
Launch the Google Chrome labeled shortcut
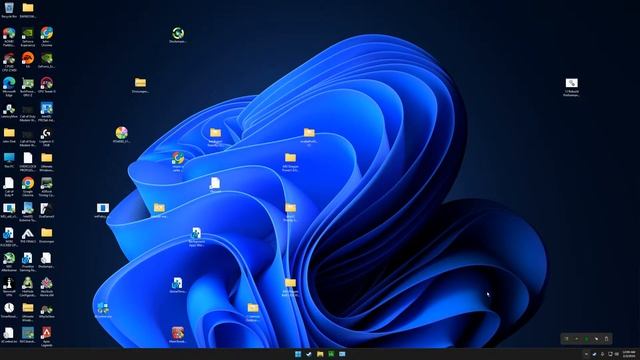[28, 186]
